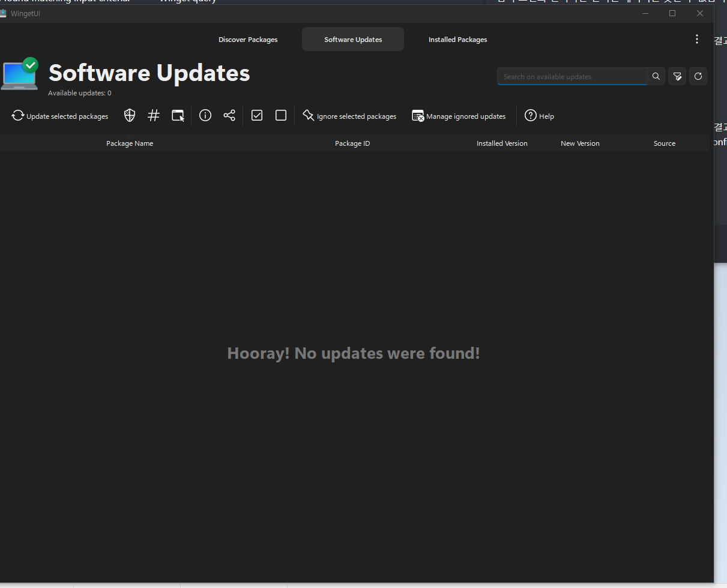Open the Software Updates tab
The width and height of the screenshot is (727, 588).
pyautogui.click(x=353, y=40)
